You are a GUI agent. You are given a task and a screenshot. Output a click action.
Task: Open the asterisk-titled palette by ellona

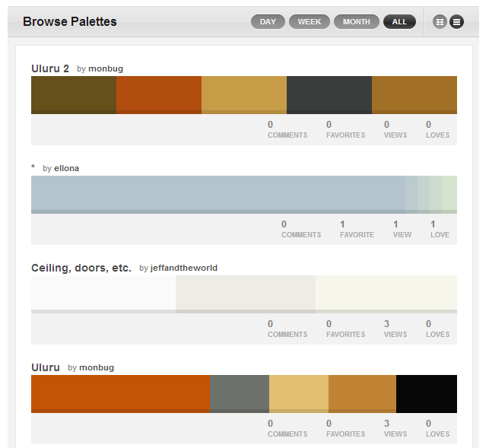33,168
